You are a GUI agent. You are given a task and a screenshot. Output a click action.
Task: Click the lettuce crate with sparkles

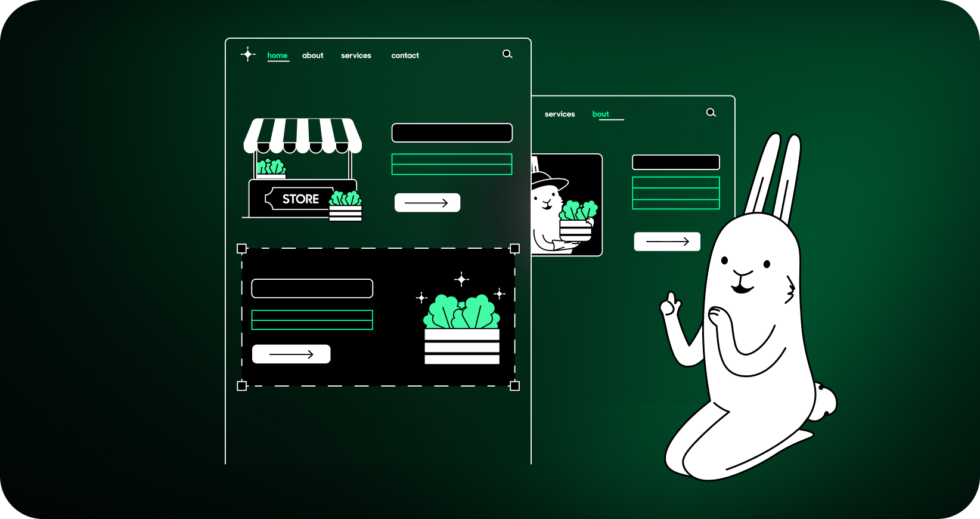click(x=461, y=328)
